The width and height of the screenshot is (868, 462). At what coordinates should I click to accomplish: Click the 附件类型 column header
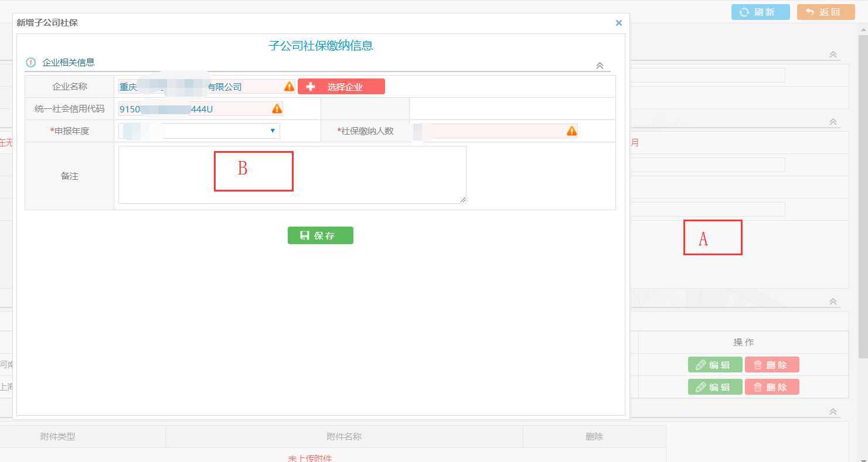coord(58,436)
